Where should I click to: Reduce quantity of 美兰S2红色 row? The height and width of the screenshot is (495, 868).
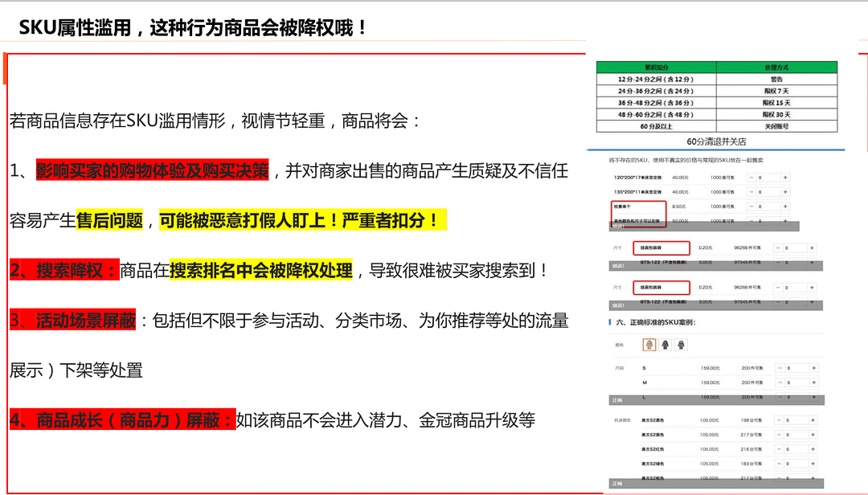[x=779, y=449]
